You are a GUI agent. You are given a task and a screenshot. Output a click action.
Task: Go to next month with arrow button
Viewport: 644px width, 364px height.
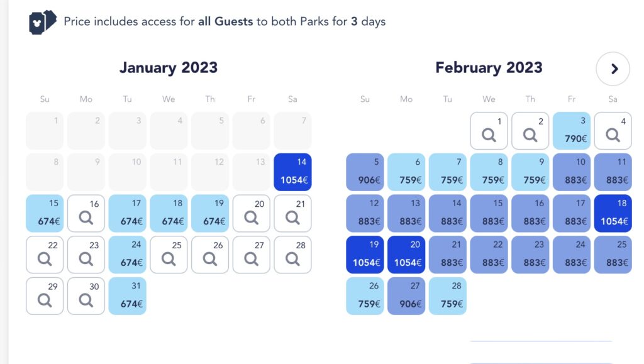613,69
